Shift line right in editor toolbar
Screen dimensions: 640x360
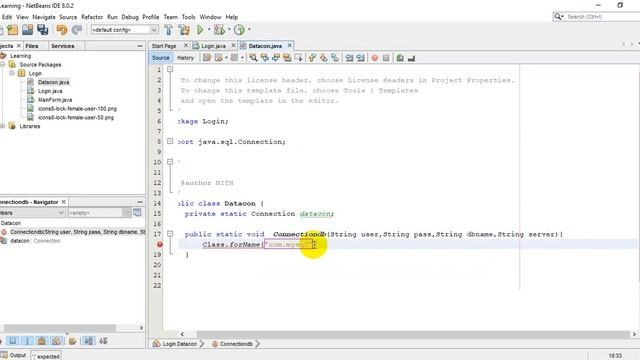[x=360, y=58]
